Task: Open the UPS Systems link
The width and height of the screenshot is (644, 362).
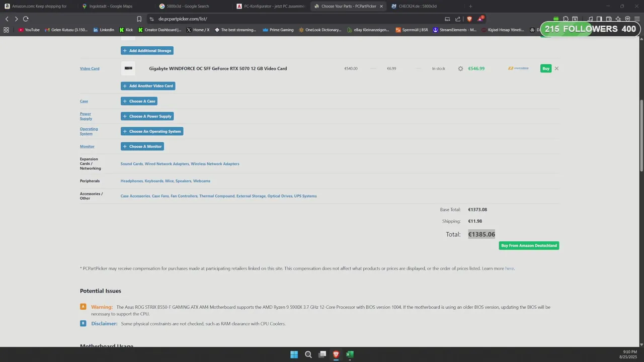Action: (305, 196)
